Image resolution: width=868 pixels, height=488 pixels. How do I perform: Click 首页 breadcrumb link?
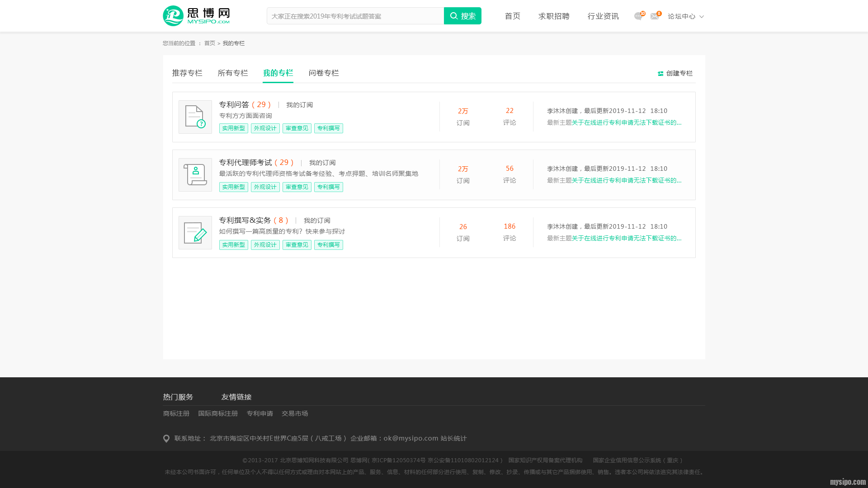click(x=209, y=43)
